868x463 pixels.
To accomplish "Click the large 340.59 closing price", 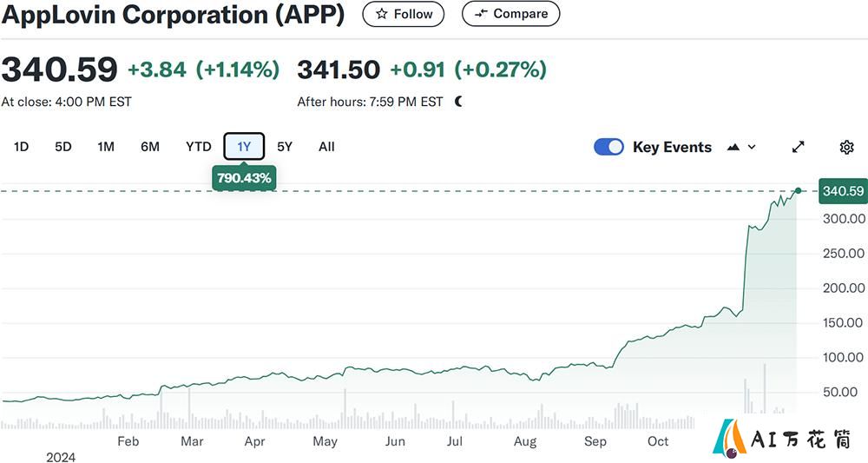I will pos(60,69).
